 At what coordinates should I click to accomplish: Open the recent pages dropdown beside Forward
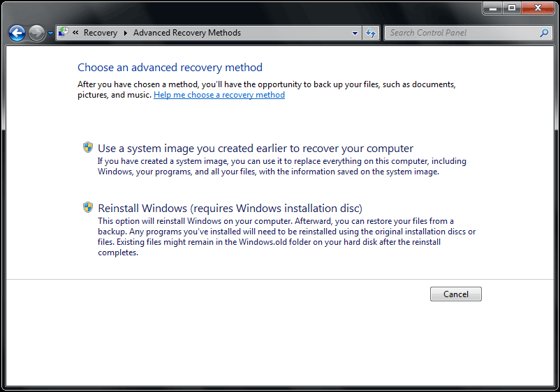coord(50,33)
